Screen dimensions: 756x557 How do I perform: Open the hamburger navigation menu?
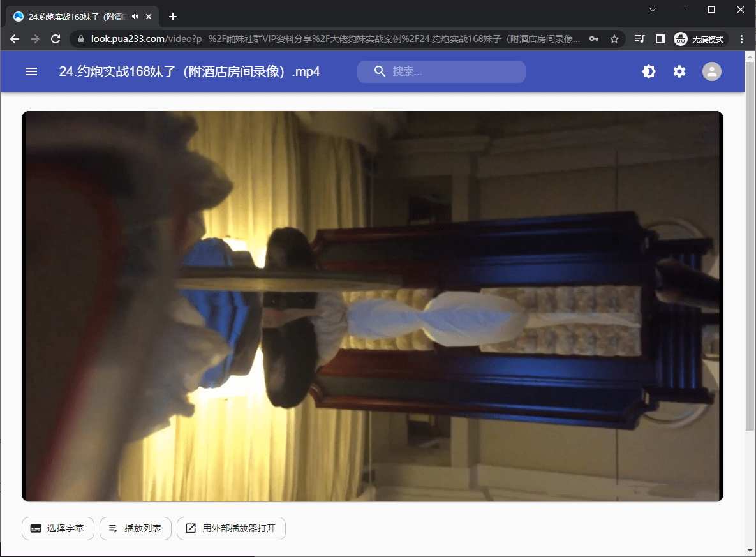(31, 71)
